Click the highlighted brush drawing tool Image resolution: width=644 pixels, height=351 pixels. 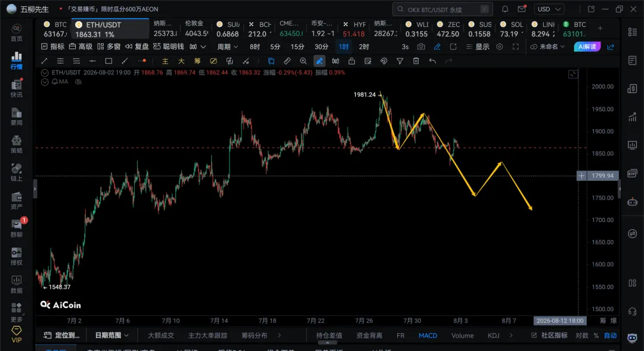tap(319, 61)
